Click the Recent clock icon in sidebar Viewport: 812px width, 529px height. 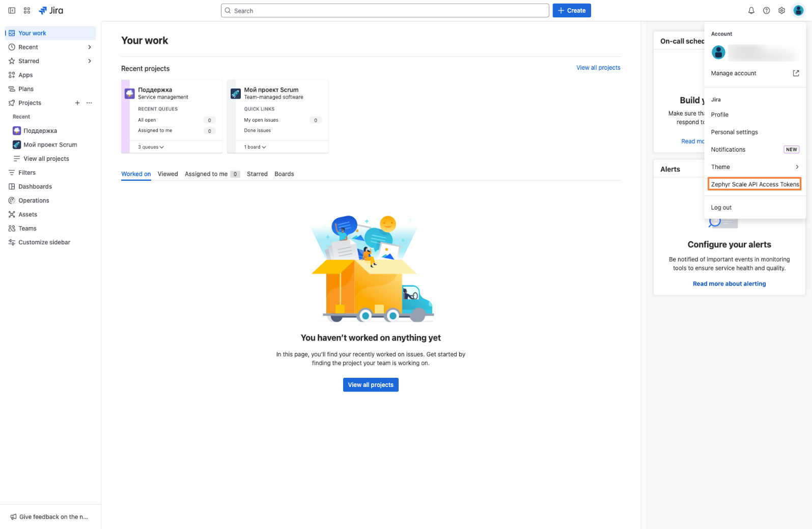(x=12, y=47)
